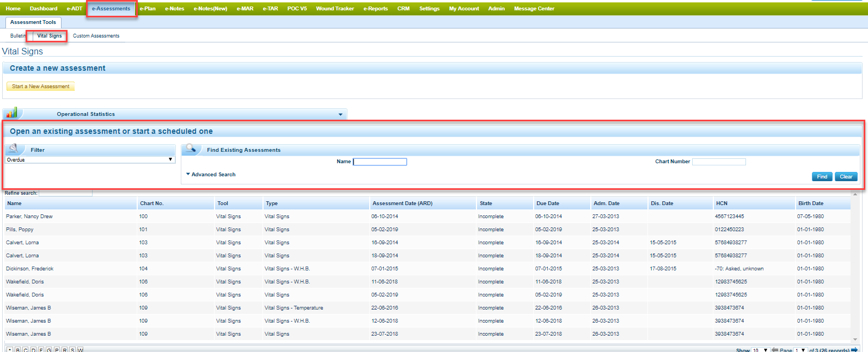The image size is (868, 352).
Task: Open the Show records per page dropdown
Action: click(760, 350)
